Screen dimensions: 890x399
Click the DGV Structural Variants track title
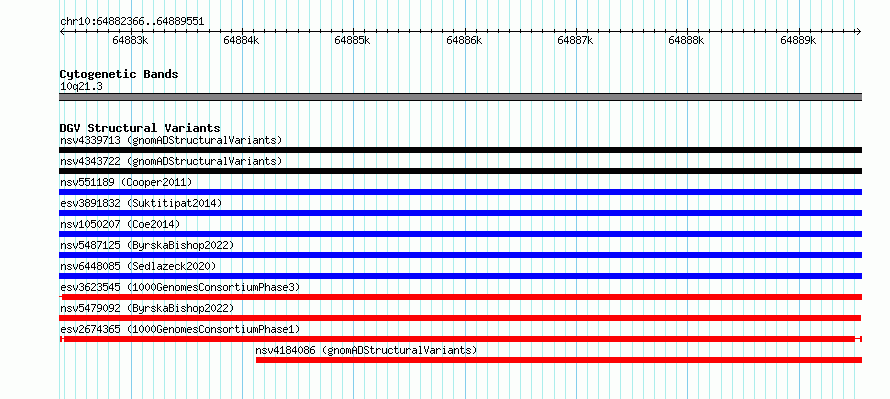140,128
